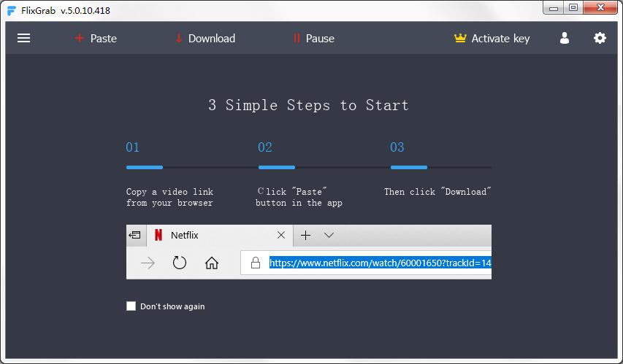
Task: Click the FlixGrab logo in title bar
Action: pyautogui.click(x=11, y=9)
